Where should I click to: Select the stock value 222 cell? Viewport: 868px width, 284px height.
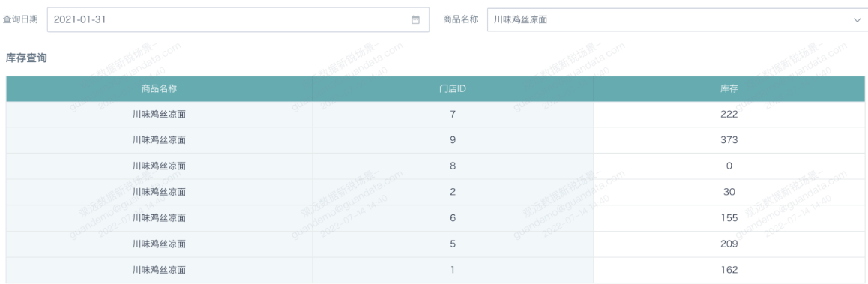point(729,115)
